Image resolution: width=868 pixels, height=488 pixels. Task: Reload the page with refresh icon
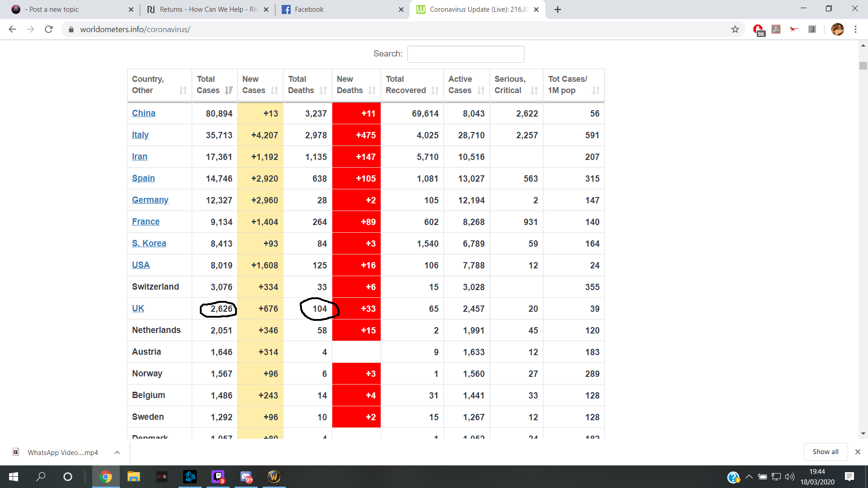click(49, 29)
